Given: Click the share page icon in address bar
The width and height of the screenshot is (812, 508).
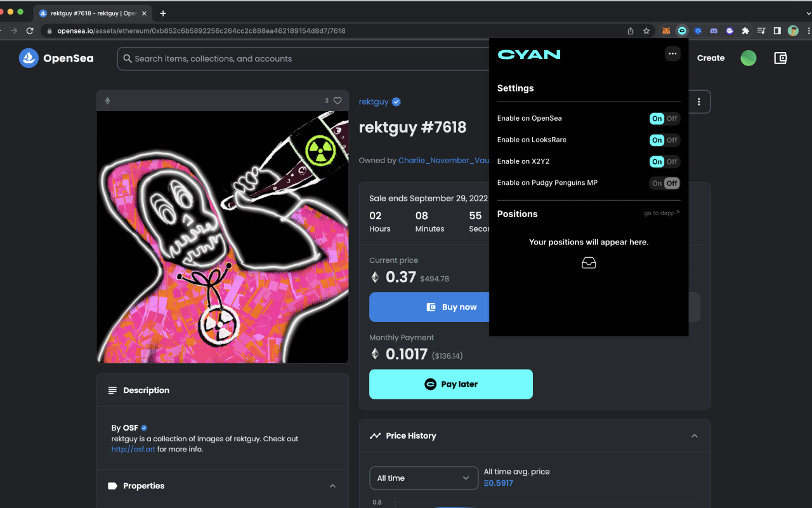Looking at the screenshot, I should pyautogui.click(x=631, y=30).
